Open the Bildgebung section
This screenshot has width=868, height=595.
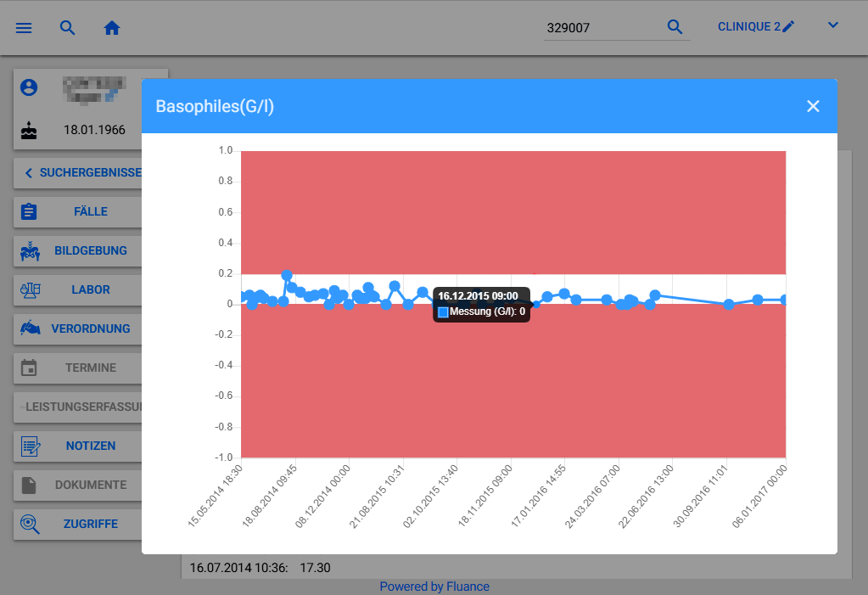[90, 250]
